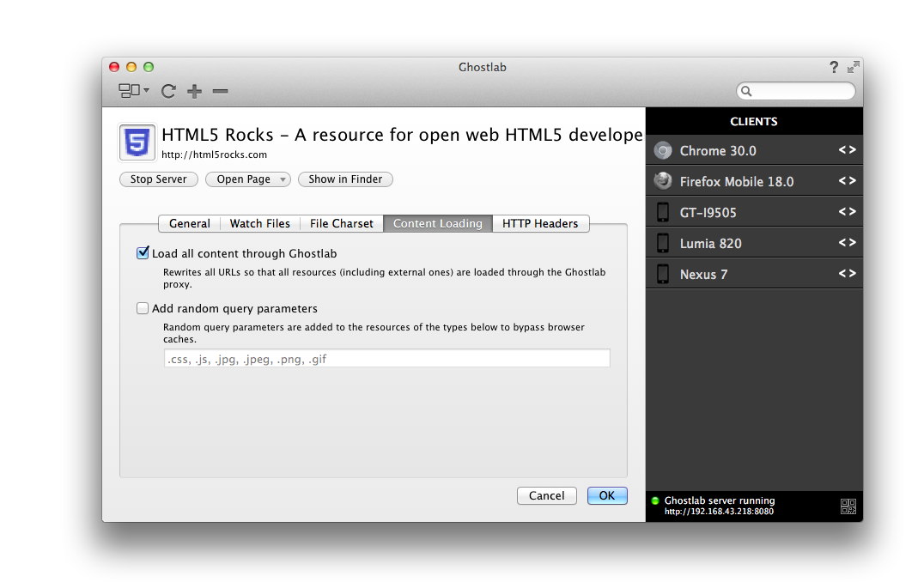Open the code arrows for Nexus 7

[x=848, y=273]
